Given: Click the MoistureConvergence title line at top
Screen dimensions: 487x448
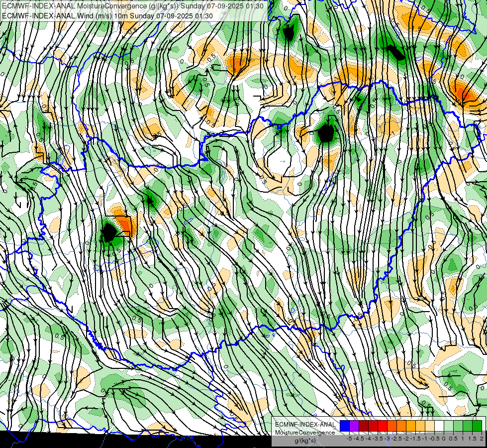Looking at the screenshot, I should (133, 6).
